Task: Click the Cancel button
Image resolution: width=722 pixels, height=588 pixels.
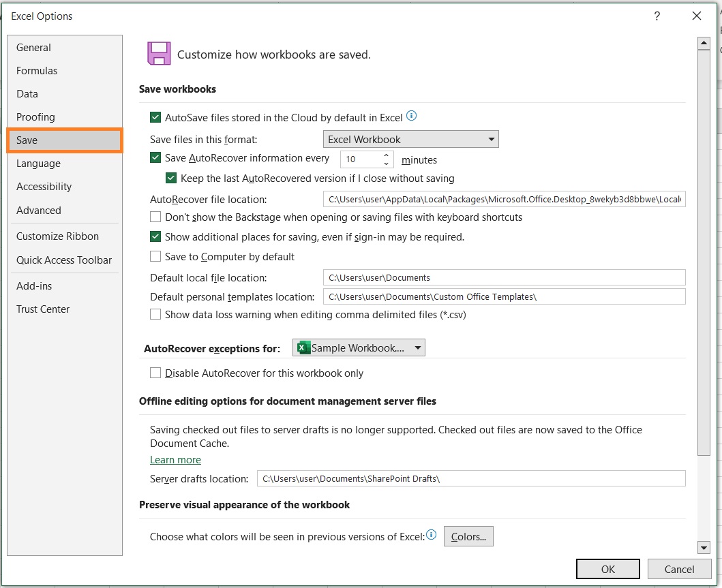Action: pos(679,569)
